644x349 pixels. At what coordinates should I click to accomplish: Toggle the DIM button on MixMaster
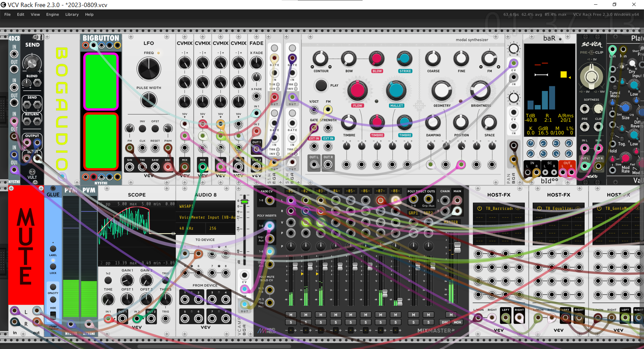(x=445, y=322)
